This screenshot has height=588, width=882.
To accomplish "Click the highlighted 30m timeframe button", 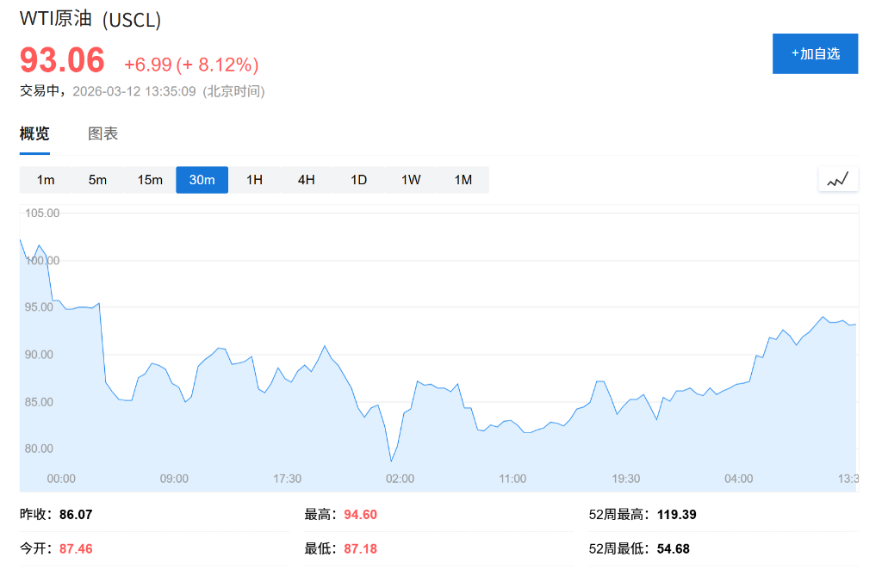I will coord(202,180).
